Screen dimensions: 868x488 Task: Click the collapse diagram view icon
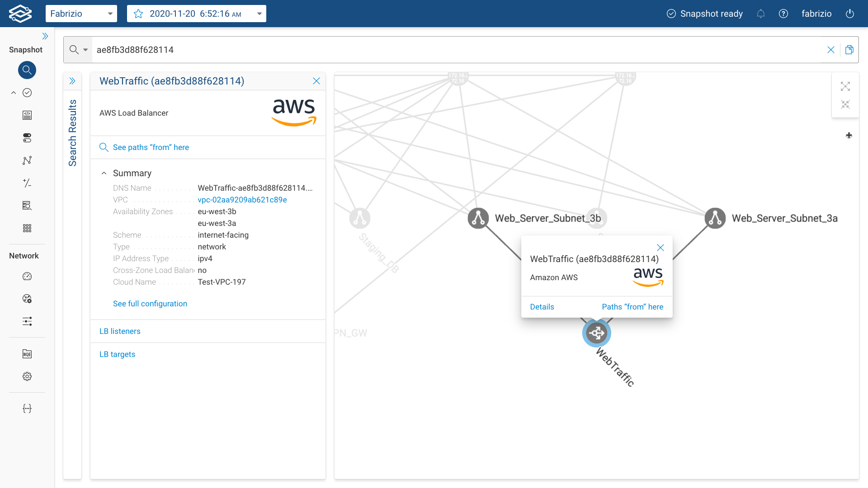click(x=845, y=104)
